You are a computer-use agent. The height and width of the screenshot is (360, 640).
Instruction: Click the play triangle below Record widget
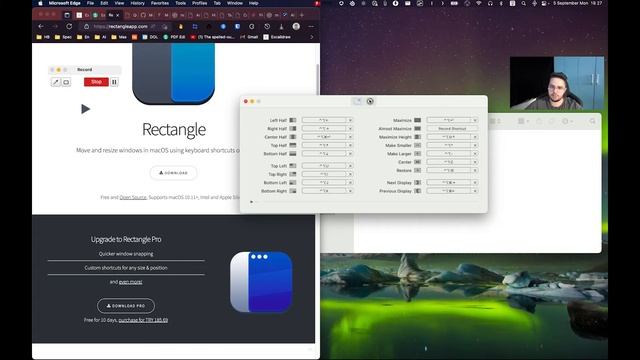click(x=85, y=109)
